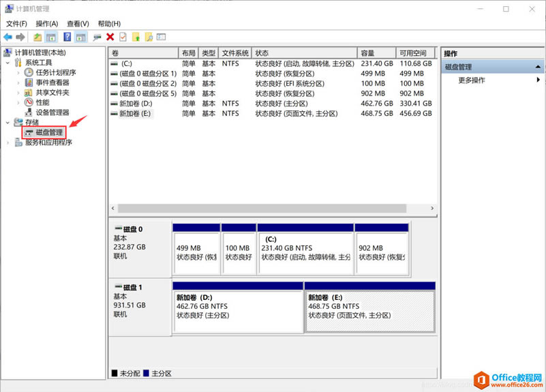
Task: Toggle the Show/Hide Action Pane icon
Action: (x=81, y=37)
